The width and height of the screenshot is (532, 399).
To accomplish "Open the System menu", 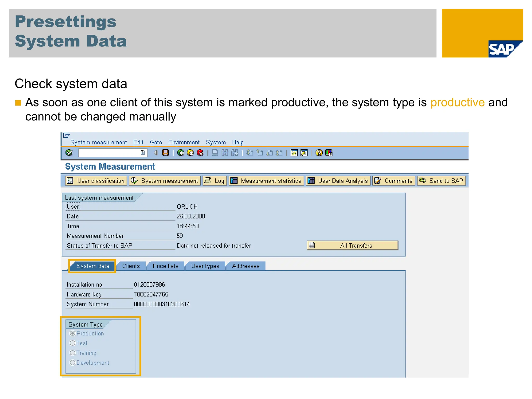I will coord(216,142).
